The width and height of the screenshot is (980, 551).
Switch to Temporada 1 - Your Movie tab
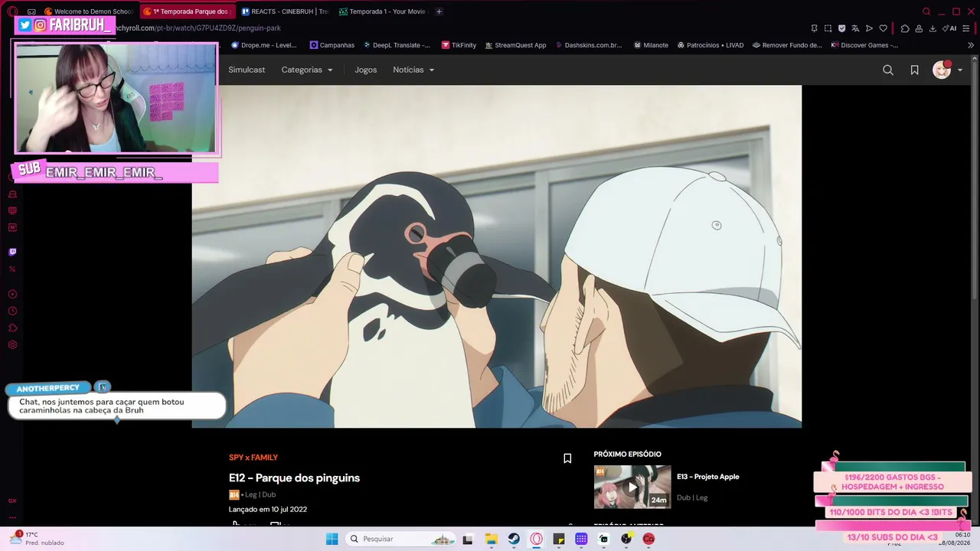coord(382,11)
